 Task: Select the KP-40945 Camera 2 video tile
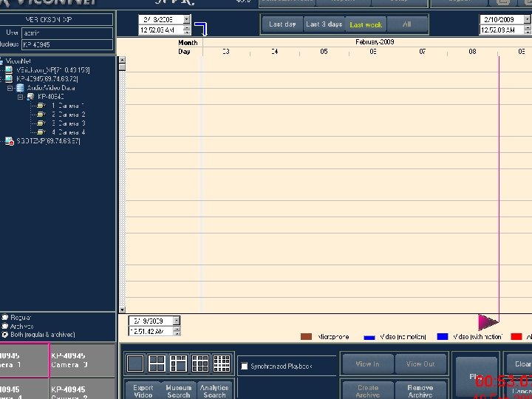[x=83, y=389]
